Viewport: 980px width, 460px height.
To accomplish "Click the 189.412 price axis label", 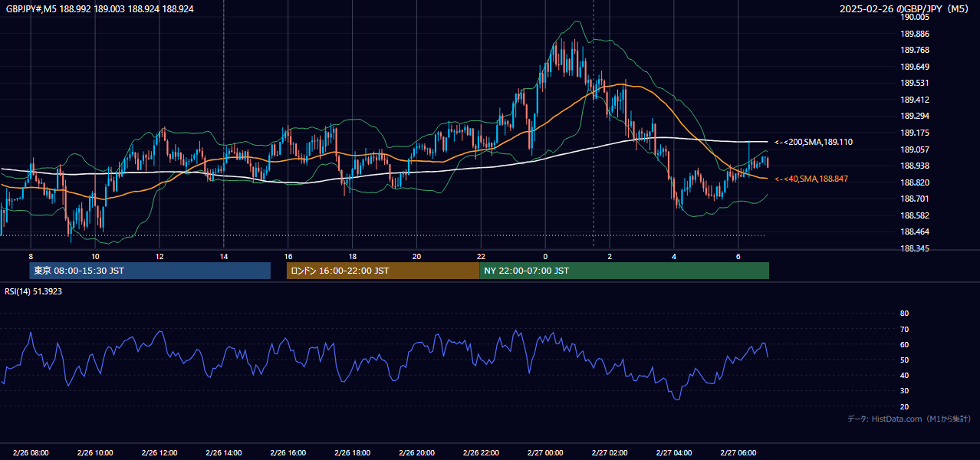I will 915,100.
